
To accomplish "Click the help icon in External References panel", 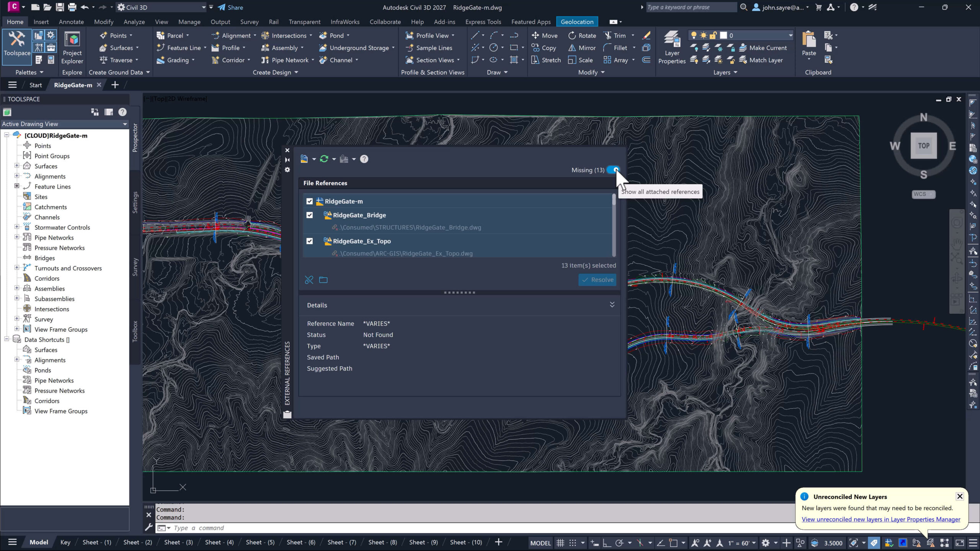I will coord(364,159).
